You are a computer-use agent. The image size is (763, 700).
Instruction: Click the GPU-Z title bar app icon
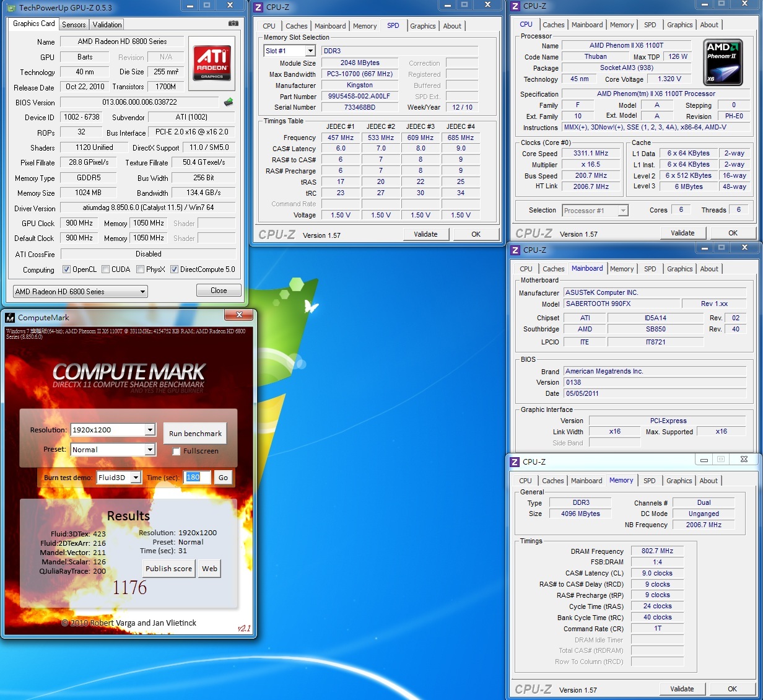click(11, 7)
